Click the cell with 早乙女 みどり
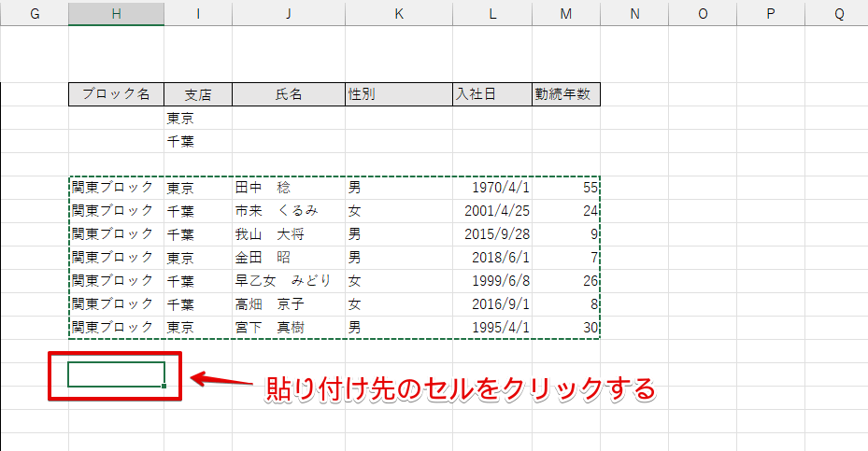The width and height of the screenshot is (868, 451). (x=288, y=281)
